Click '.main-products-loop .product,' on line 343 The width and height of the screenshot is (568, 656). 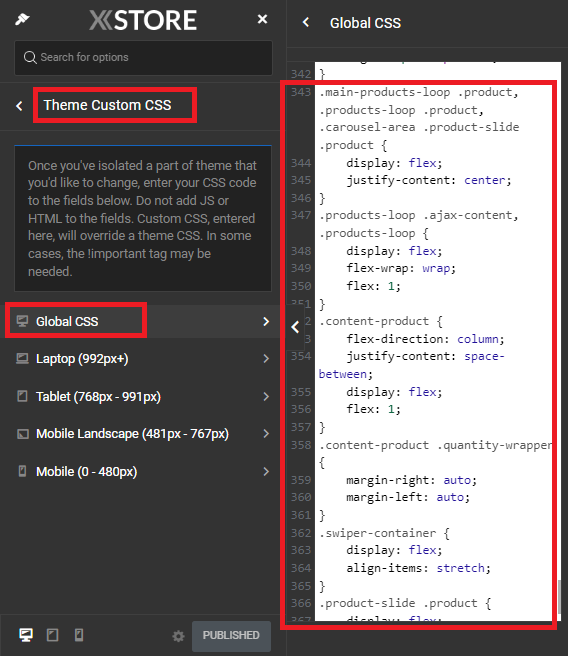pyautogui.click(x=419, y=92)
